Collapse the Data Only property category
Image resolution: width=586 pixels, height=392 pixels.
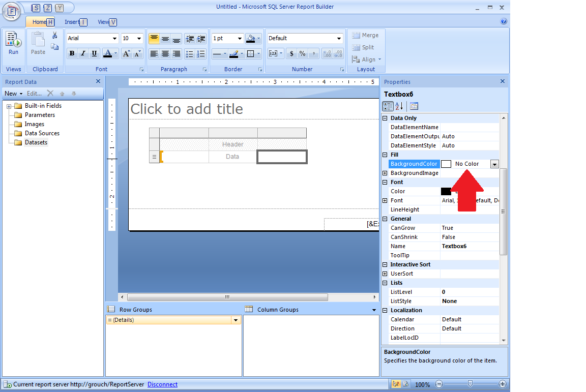click(385, 118)
